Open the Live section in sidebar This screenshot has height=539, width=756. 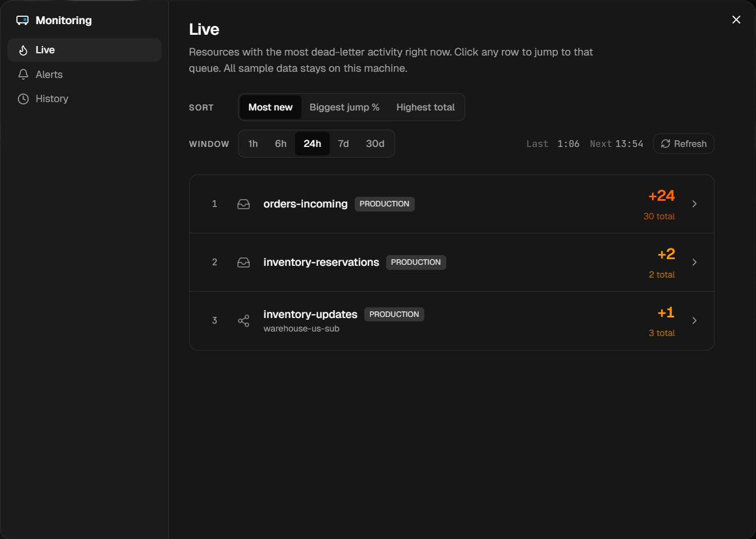point(85,50)
